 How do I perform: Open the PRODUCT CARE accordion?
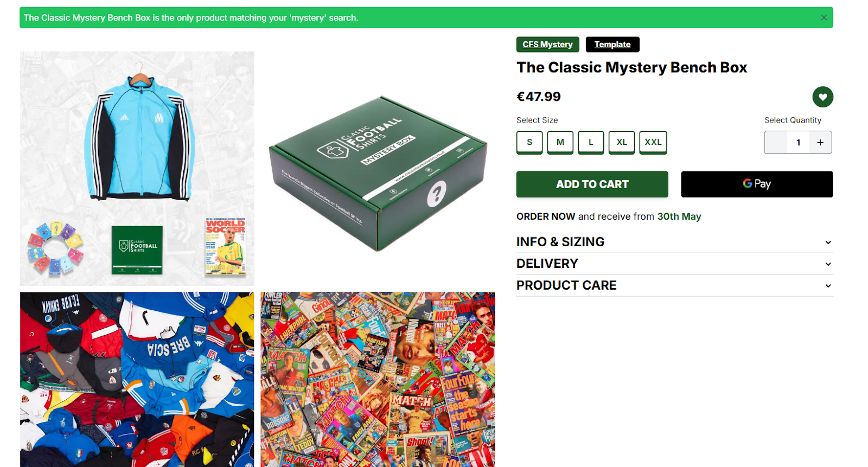674,285
